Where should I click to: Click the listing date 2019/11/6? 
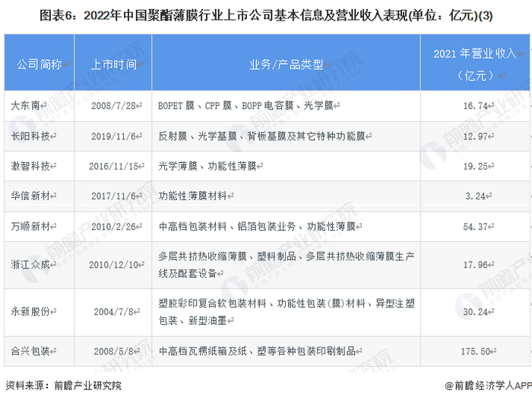113,136
